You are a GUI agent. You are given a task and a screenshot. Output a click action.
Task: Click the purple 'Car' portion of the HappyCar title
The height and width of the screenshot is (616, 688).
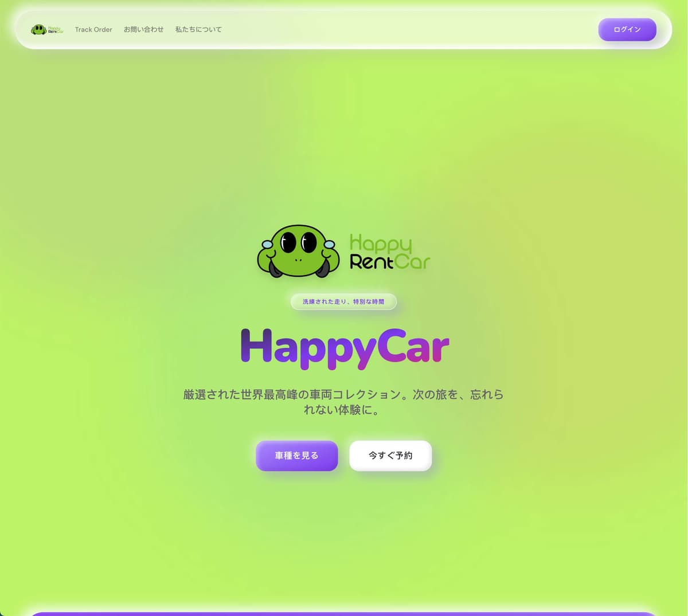coord(416,348)
